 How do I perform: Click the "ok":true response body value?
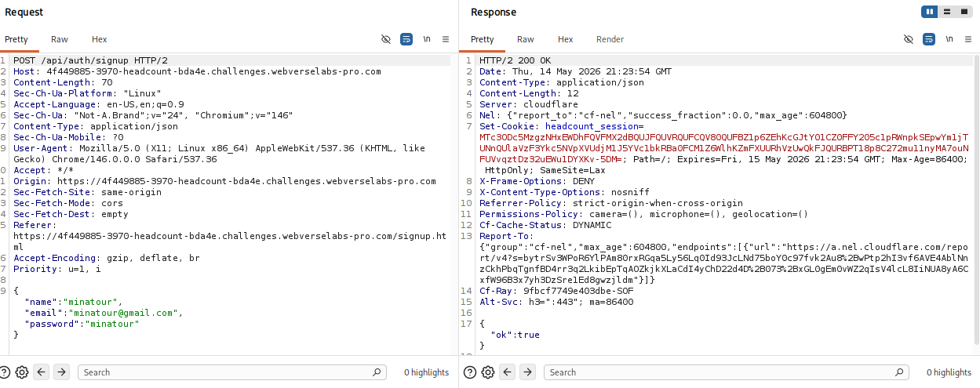(515, 335)
